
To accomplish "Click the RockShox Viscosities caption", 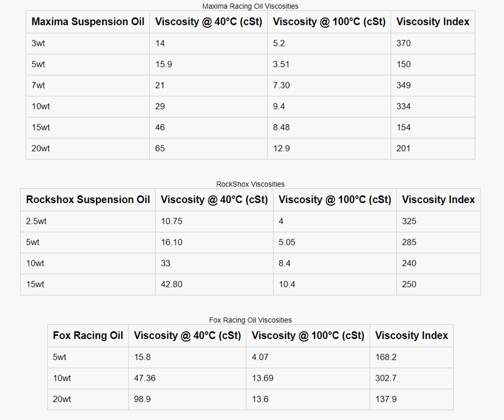I will pyautogui.click(x=250, y=184).
